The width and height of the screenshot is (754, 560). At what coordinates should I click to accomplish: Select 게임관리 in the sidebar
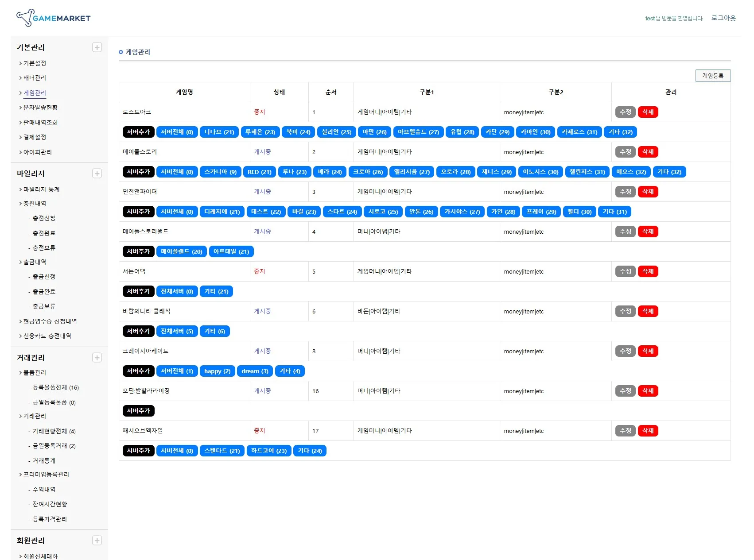pyautogui.click(x=35, y=93)
